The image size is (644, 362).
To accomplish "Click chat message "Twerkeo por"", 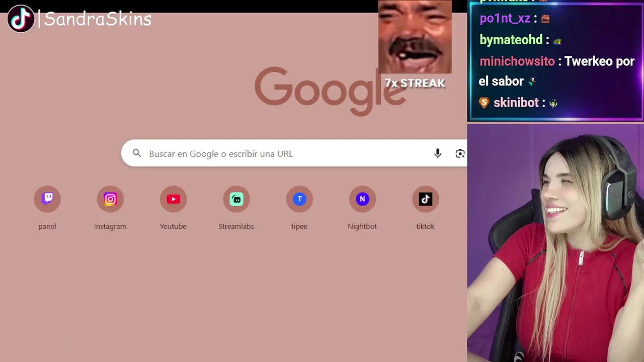I will point(599,61).
